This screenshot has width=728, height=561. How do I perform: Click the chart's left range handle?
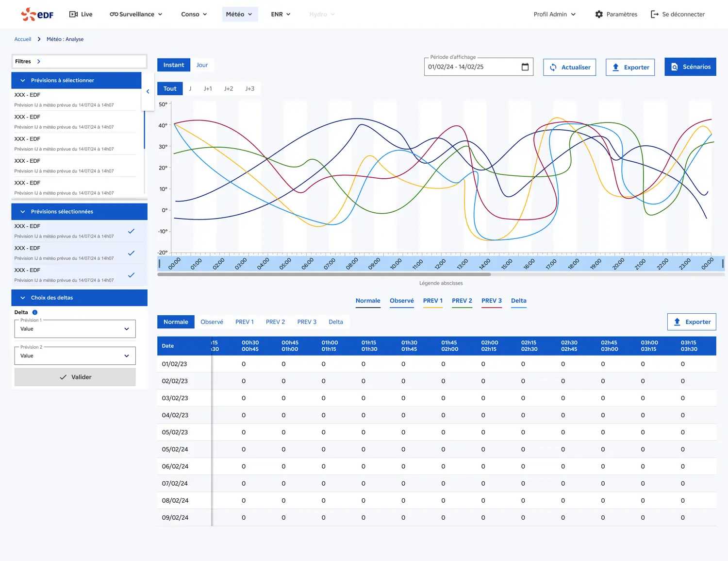pyautogui.click(x=159, y=264)
